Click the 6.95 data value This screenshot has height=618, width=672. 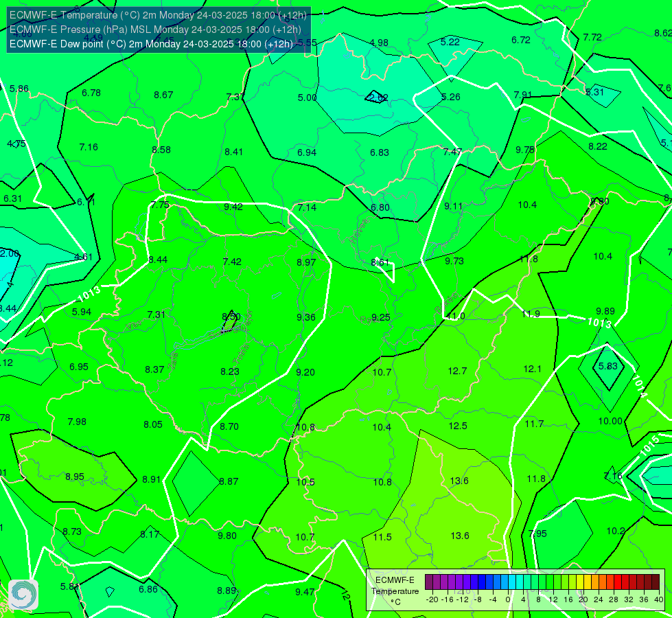[x=79, y=367]
